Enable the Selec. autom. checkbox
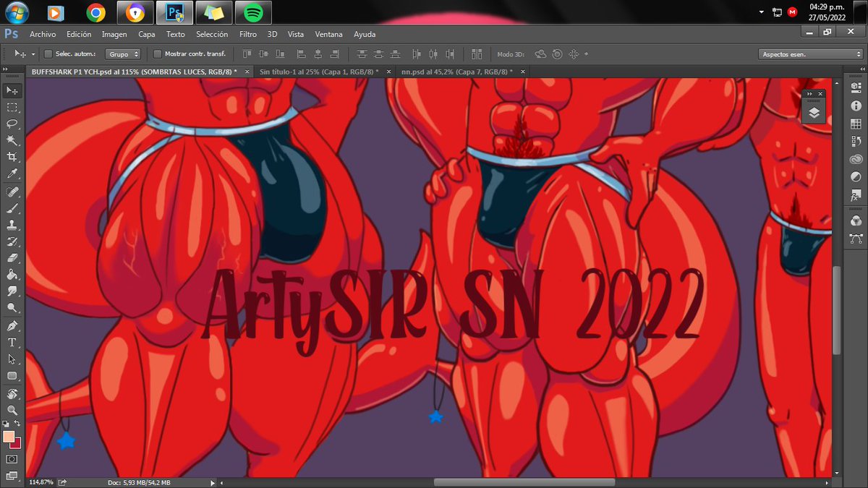This screenshot has width=868, height=488. tap(48, 54)
